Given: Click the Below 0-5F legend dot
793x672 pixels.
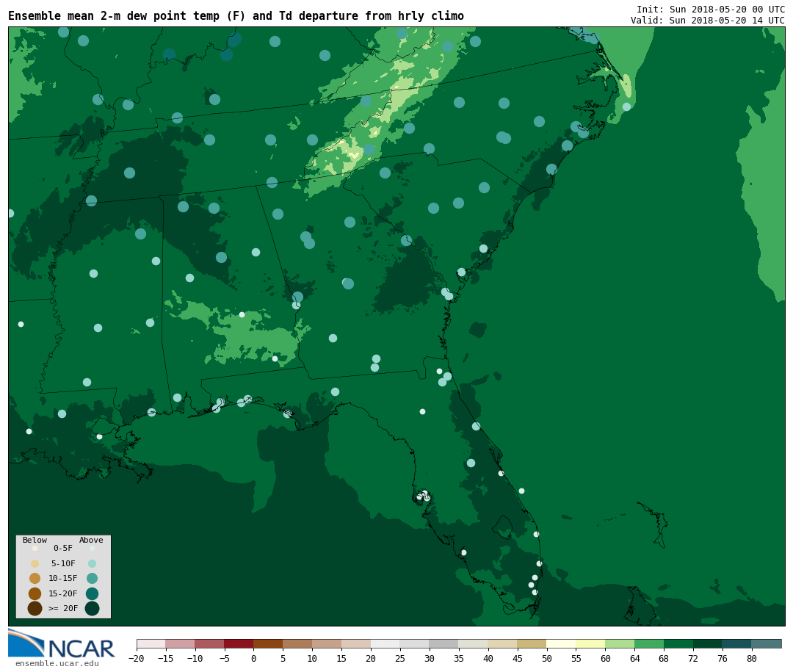Looking at the screenshot, I should click(35, 548).
